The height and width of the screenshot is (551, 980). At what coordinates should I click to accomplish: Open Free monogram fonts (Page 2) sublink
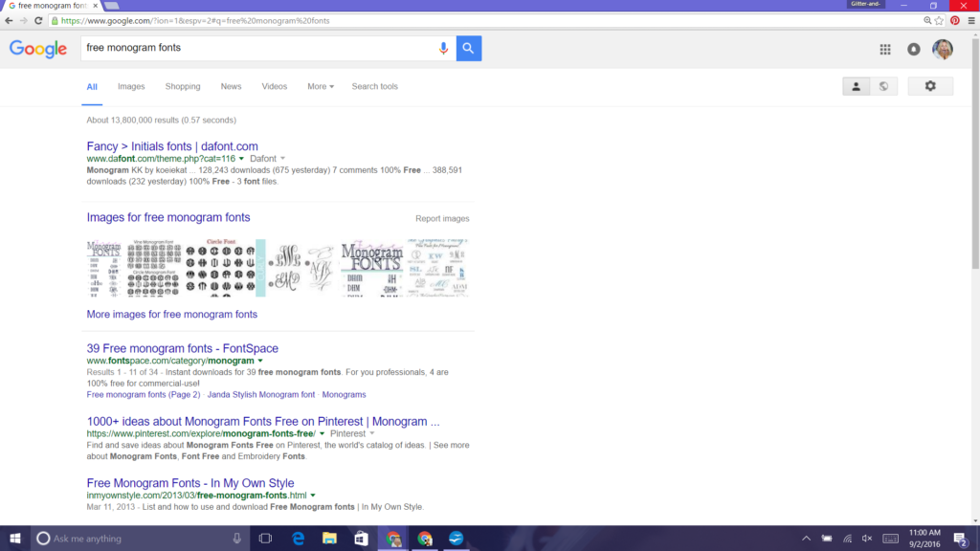coord(144,395)
